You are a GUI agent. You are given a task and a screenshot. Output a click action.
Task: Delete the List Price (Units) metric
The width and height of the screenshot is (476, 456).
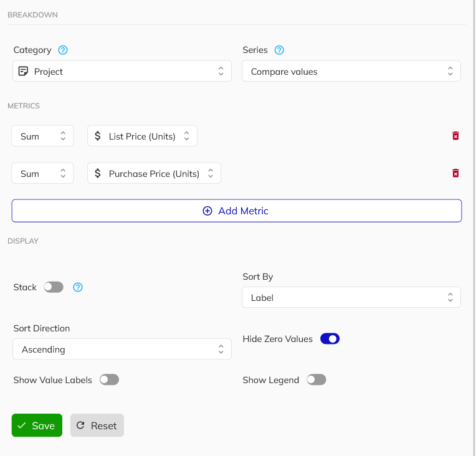(x=455, y=136)
